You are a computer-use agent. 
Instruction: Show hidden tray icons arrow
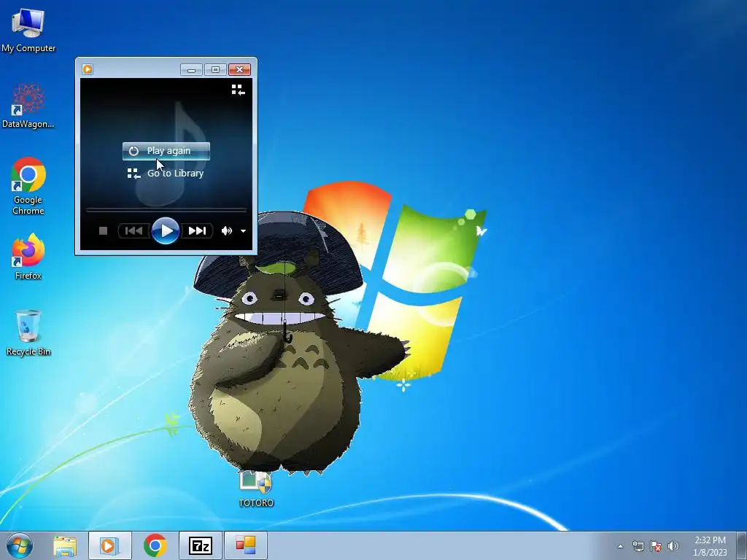tap(620, 546)
